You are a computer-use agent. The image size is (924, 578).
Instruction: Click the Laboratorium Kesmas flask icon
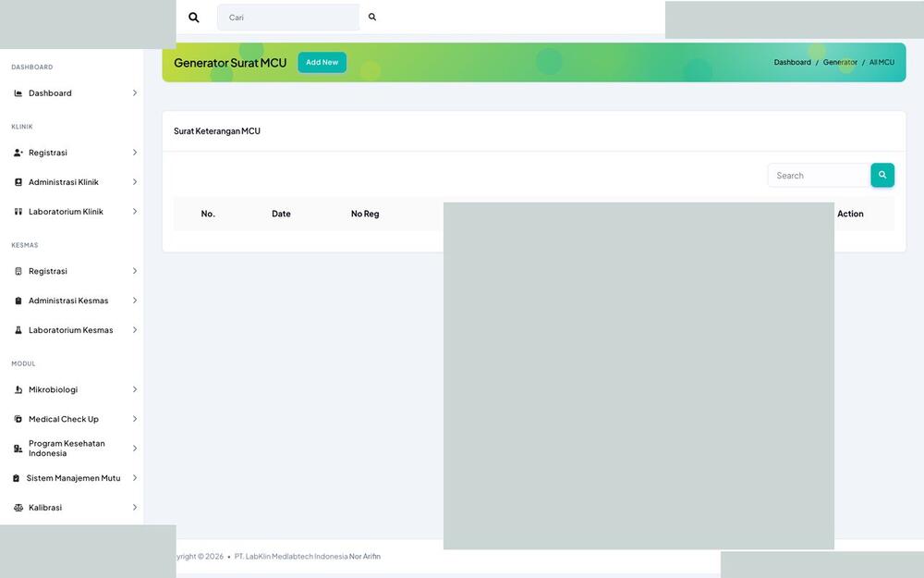18,330
